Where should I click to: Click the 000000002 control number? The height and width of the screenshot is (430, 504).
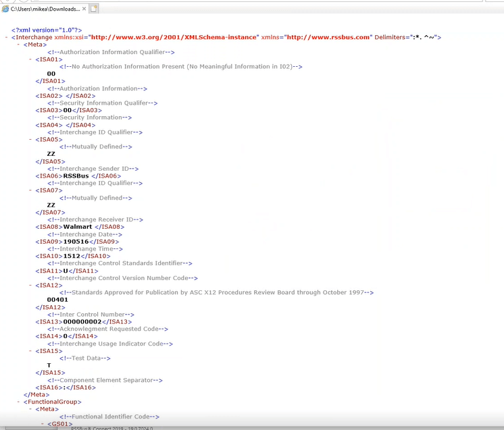click(82, 322)
